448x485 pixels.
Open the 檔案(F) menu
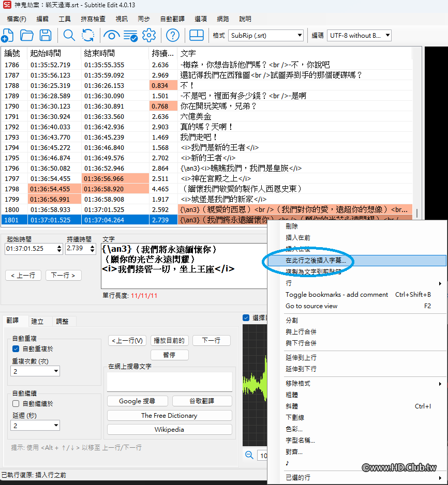(x=17, y=19)
